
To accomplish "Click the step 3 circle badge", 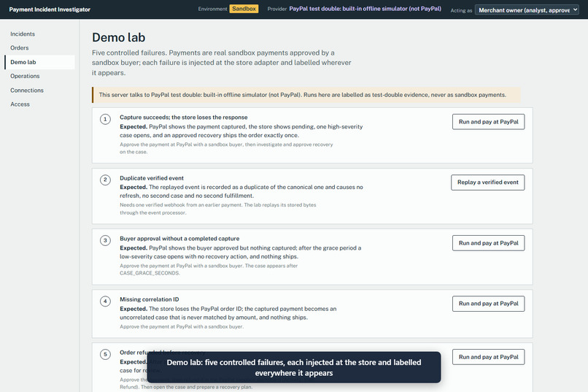I will point(105,240).
